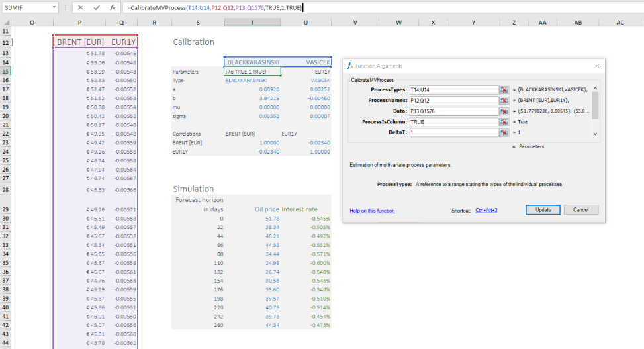644x349 pixels.
Task: Select column P header
Action: point(79,23)
